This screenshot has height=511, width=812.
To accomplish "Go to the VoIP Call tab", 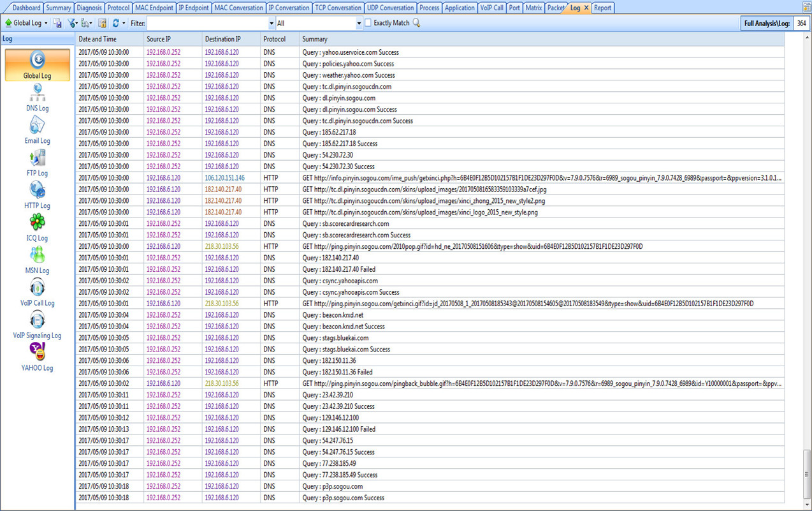I will [491, 8].
